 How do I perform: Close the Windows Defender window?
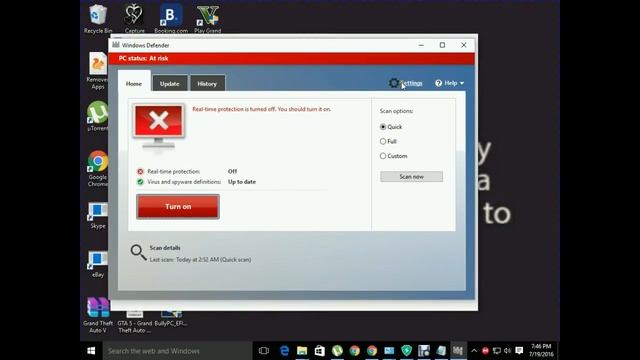[464, 45]
